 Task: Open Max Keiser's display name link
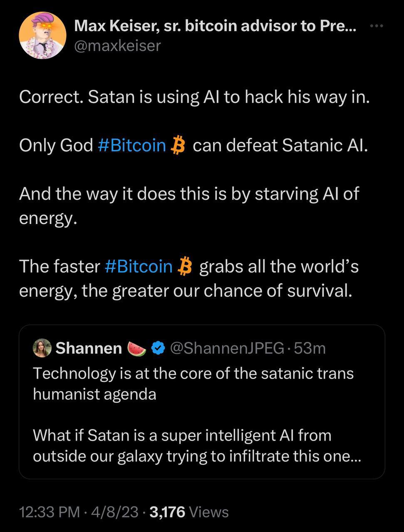(x=215, y=26)
